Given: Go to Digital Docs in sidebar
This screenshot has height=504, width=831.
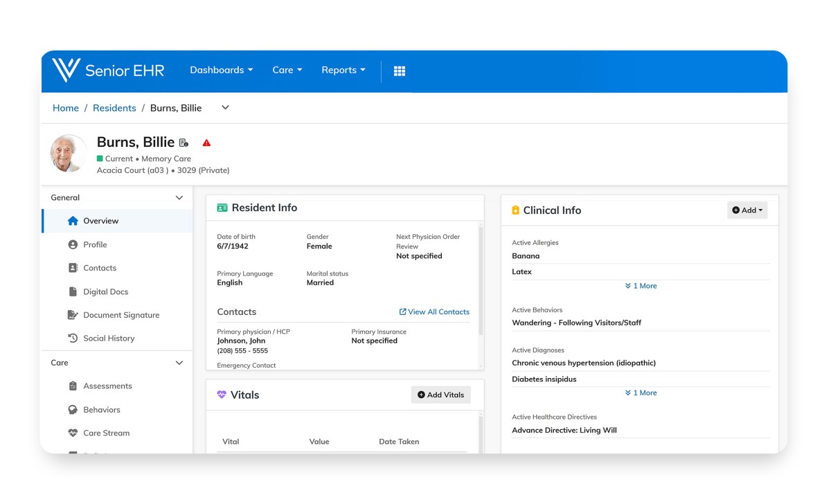Looking at the screenshot, I should (x=105, y=291).
